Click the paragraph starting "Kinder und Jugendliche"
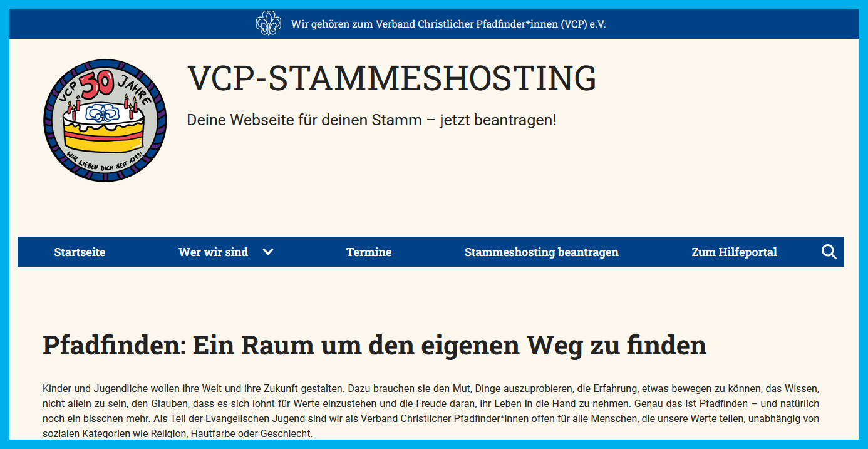The image size is (868, 449). (430, 410)
